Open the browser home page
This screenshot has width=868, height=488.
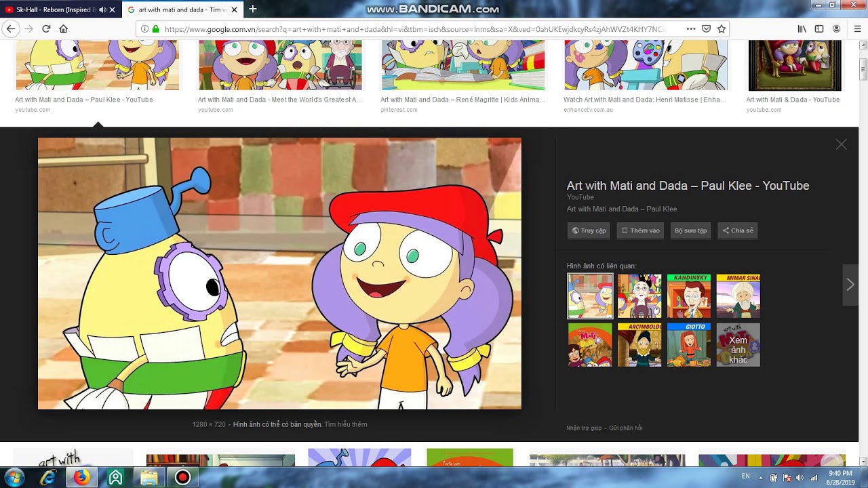pos(64,29)
